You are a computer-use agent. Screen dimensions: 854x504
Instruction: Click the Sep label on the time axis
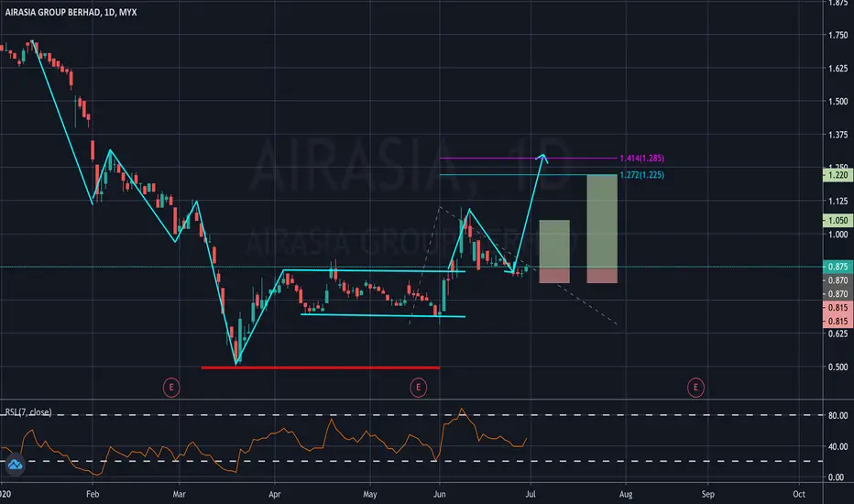(x=708, y=494)
